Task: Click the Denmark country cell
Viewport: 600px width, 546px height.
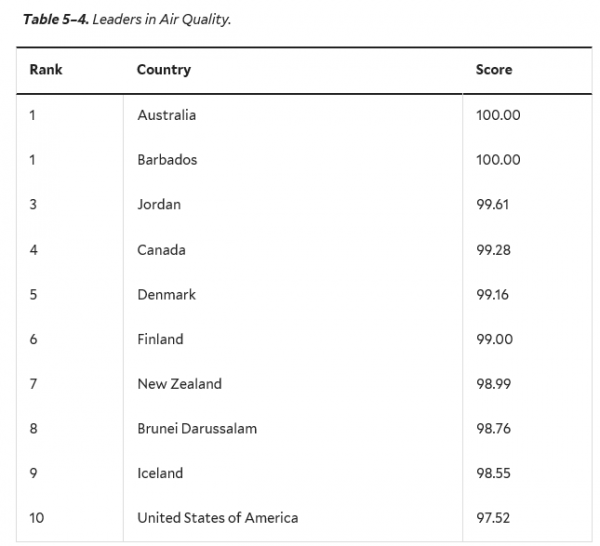Action: [166, 295]
